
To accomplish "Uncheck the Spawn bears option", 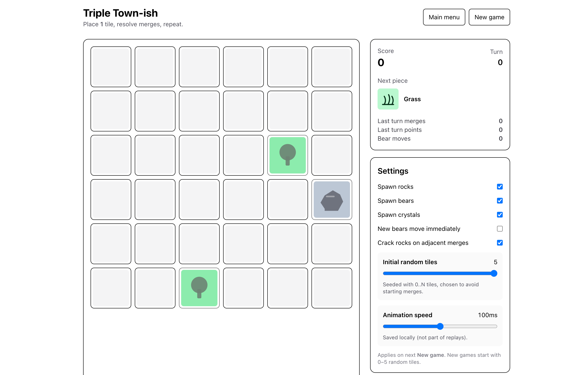I will point(500,201).
